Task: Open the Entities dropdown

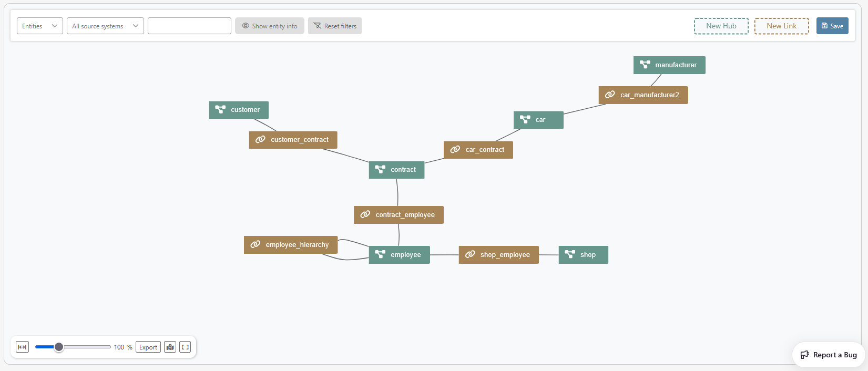Action: pyautogui.click(x=39, y=26)
